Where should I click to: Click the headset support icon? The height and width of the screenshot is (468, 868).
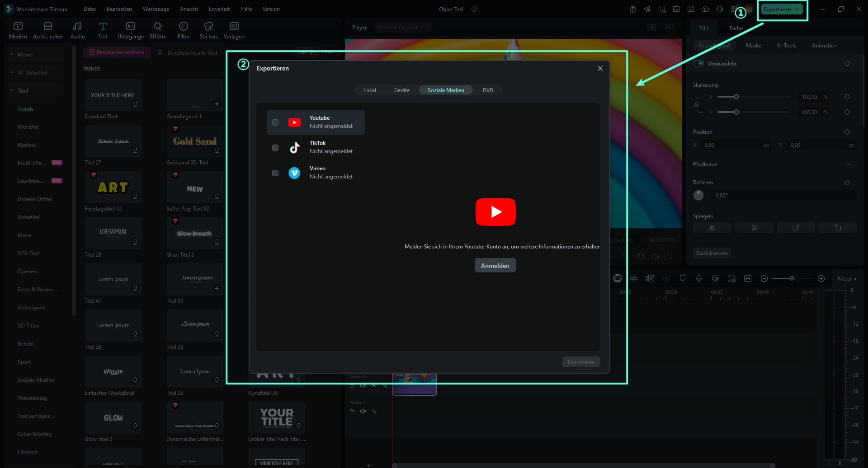[x=720, y=9]
